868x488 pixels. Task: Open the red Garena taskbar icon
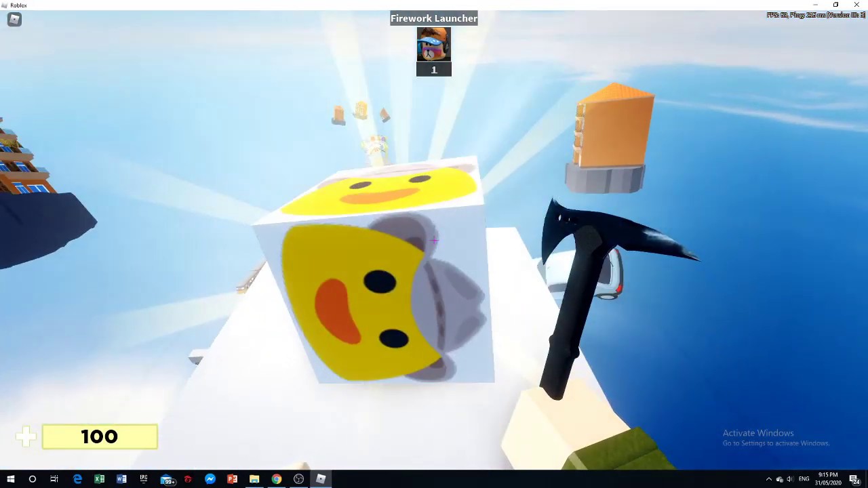click(x=188, y=479)
